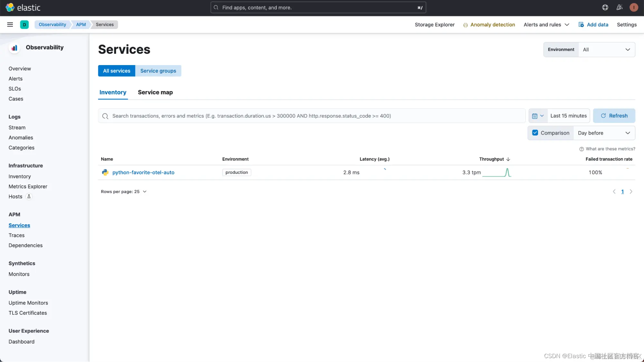Click the throughput sparkline chart

point(496,173)
